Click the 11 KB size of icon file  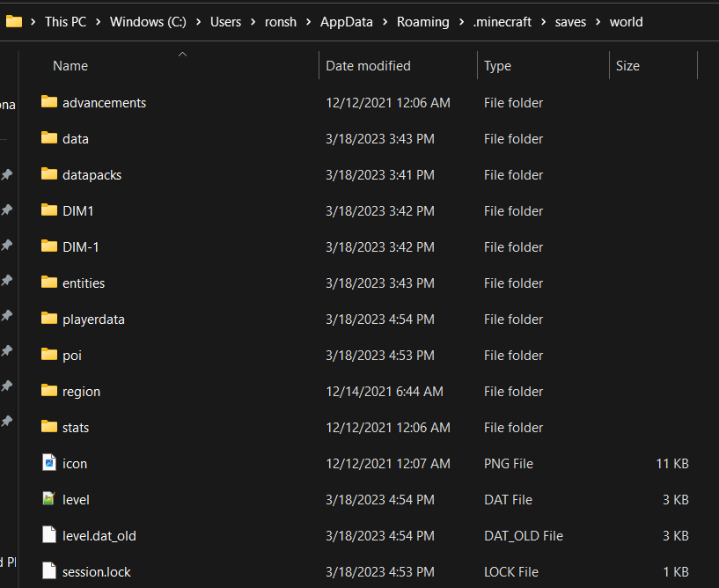tap(672, 464)
